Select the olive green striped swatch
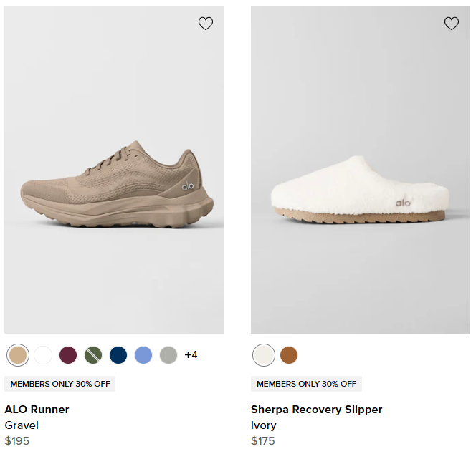 coord(93,354)
